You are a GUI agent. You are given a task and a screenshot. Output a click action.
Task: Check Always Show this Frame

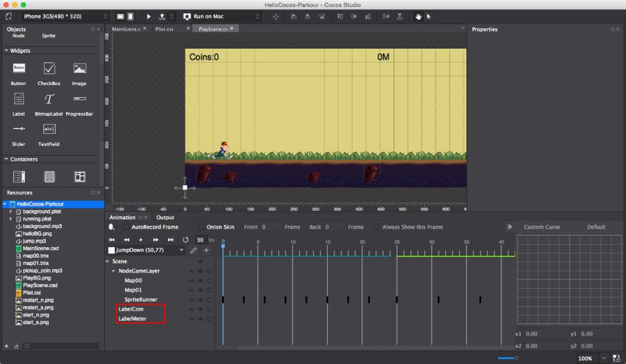(x=377, y=227)
